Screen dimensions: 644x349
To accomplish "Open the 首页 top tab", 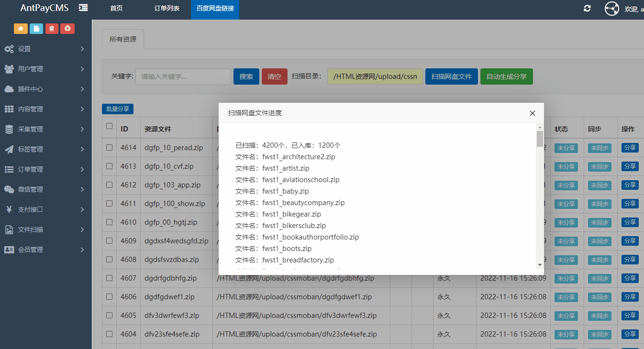I will click(116, 9).
